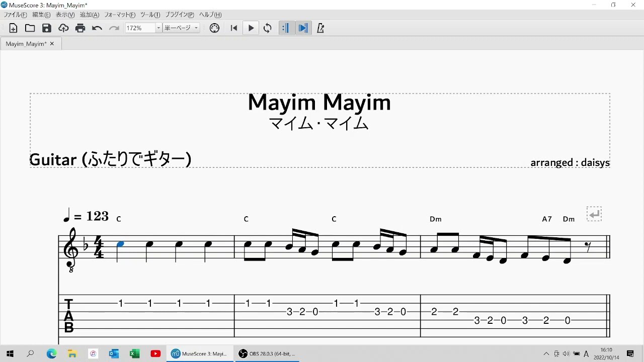Toggle the metronome icon
The height and width of the screenshot is (362, 644).
[320, 28]
